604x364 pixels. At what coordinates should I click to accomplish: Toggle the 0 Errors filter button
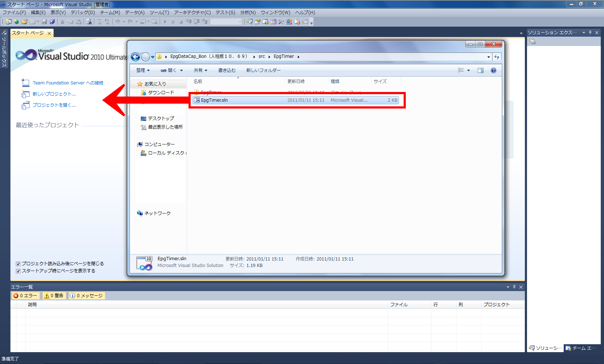tap(26, 296)
